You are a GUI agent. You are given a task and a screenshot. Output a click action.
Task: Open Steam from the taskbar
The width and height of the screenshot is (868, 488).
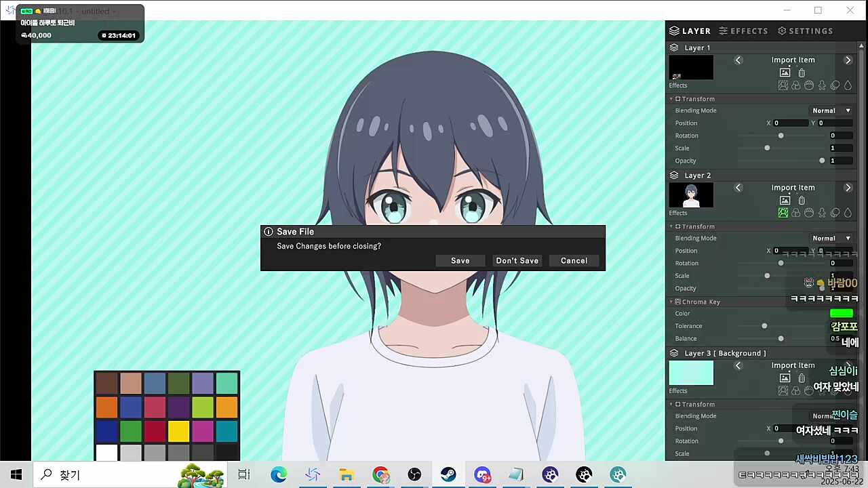pyautogui.click(x=448, y=475)
